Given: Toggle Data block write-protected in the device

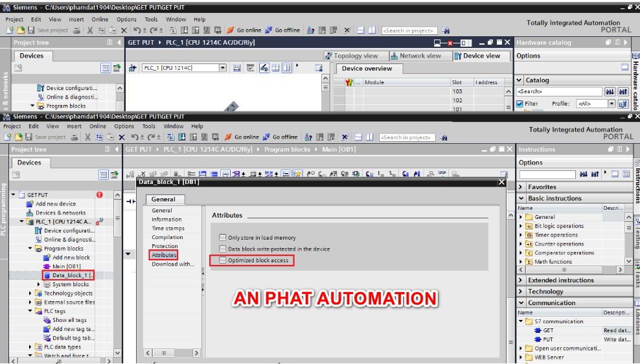Looking at the screenshot, I should [223, 249].
